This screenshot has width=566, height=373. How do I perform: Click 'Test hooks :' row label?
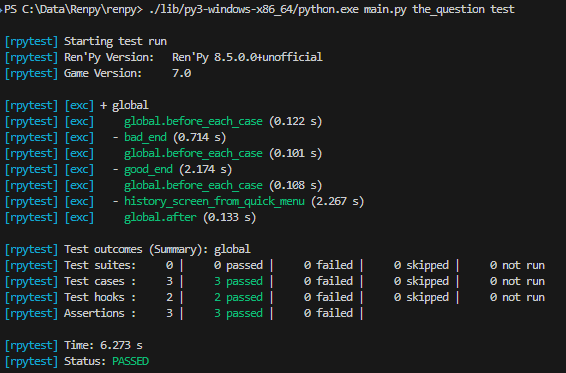(100, 297)
